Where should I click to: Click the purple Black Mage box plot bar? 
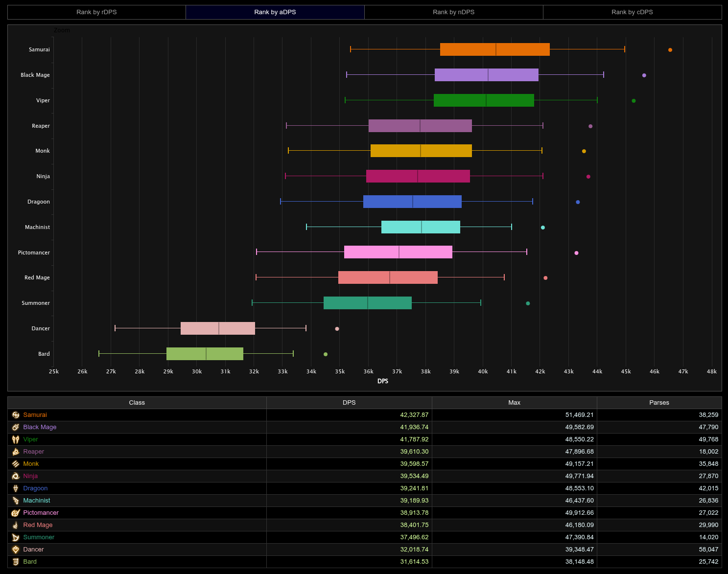tap(487, 75)
